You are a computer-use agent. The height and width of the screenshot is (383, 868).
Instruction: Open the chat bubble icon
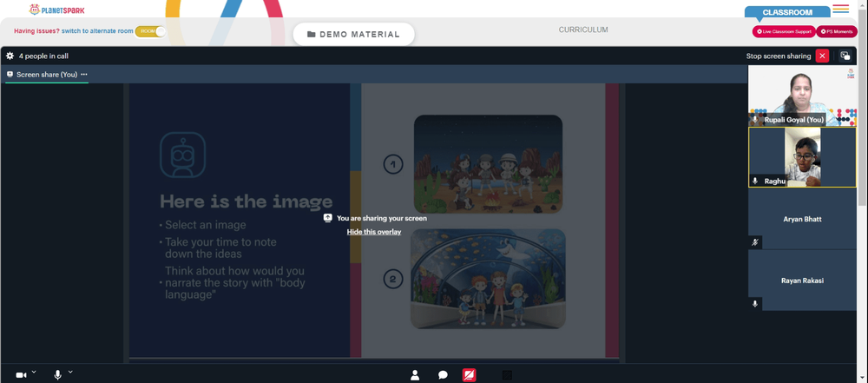click(x=443, y=375)
